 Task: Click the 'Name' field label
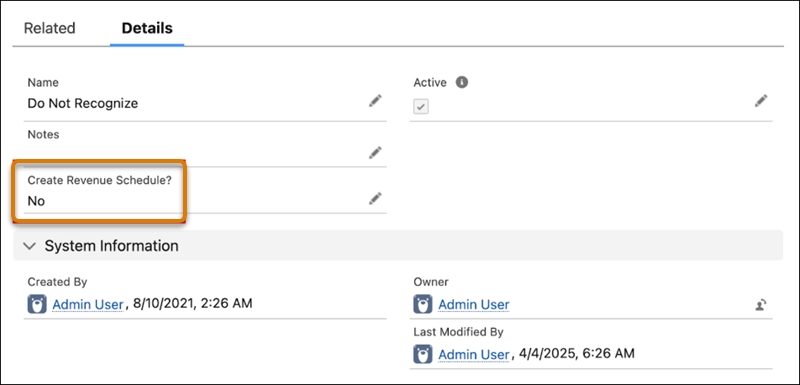[43, 83]
